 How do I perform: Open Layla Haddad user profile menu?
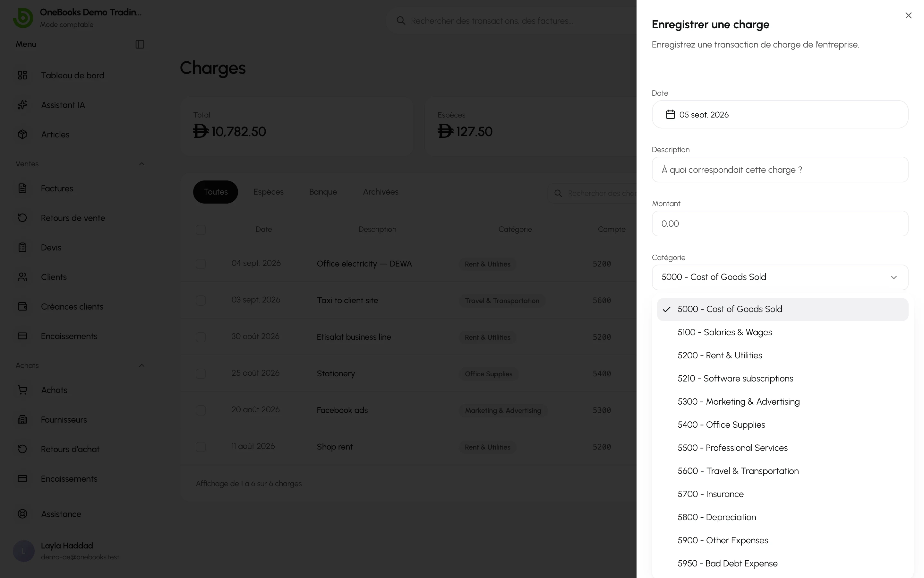80,551
